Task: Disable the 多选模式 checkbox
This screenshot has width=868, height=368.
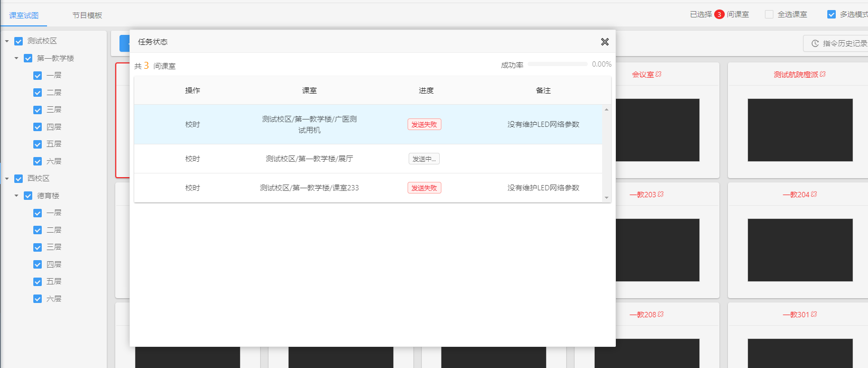Action: click(832, 14)
